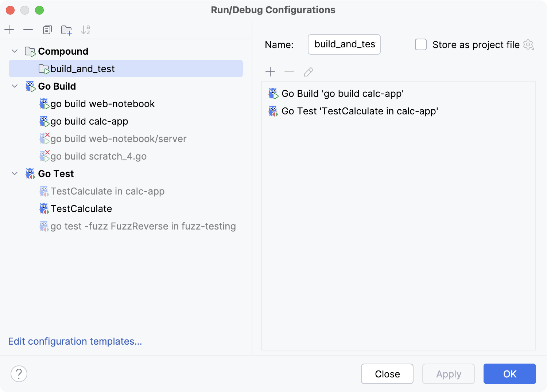Image resolution: width=547 pixels, height=392 pixels.
Task: Open Edit configuration templates
Action: point(75,341)
